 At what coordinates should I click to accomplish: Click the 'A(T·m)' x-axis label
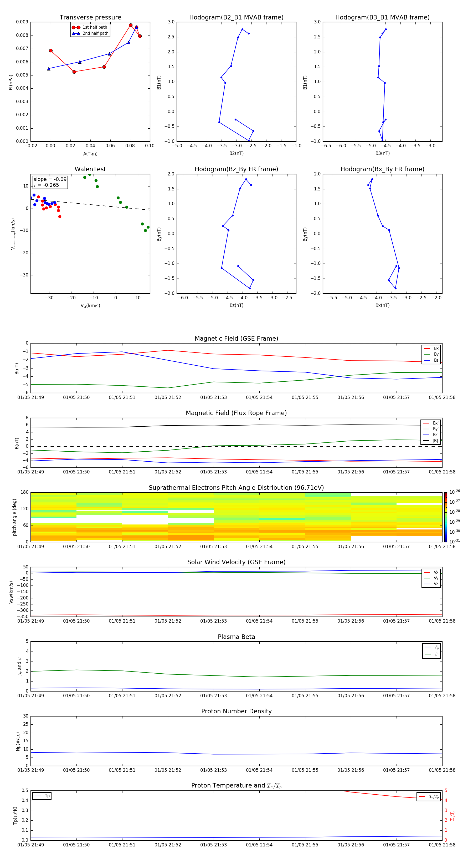pyautogui.click(x=90, y=154)
